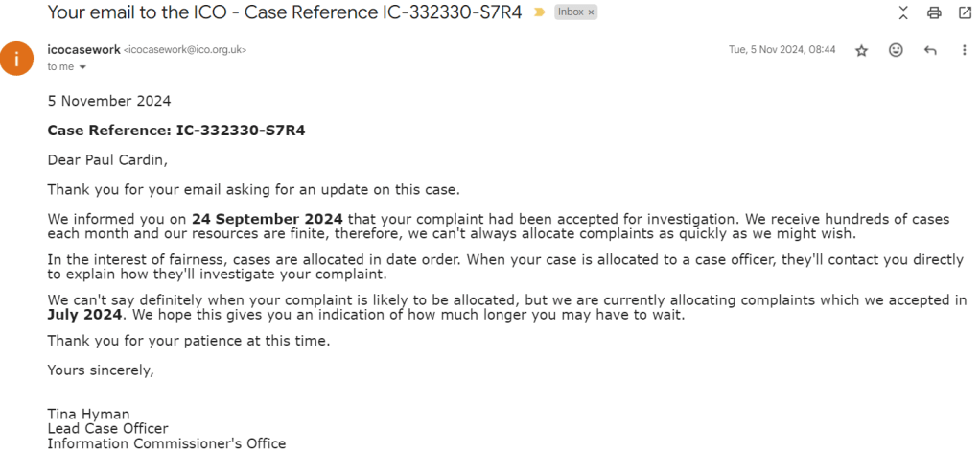This screenshot has width=980, height=454.
Task: Add an emoji reaction to the message
Action: pyautogui.click(x=896, y=50)
